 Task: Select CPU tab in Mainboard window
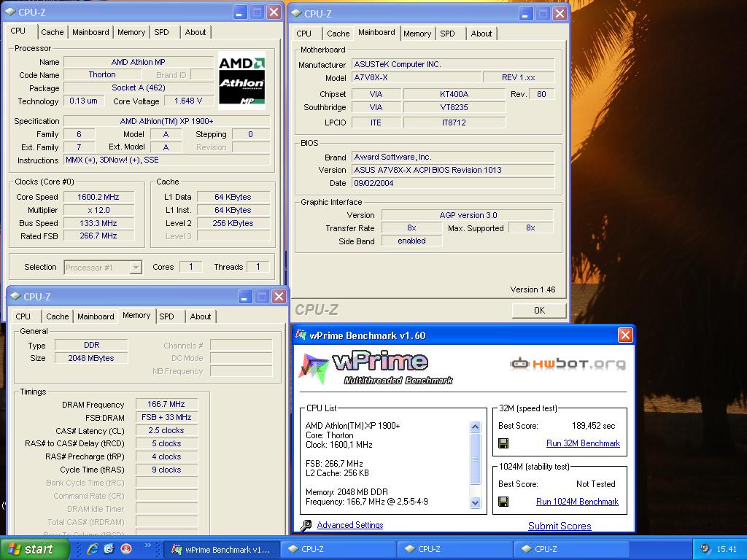303,34
